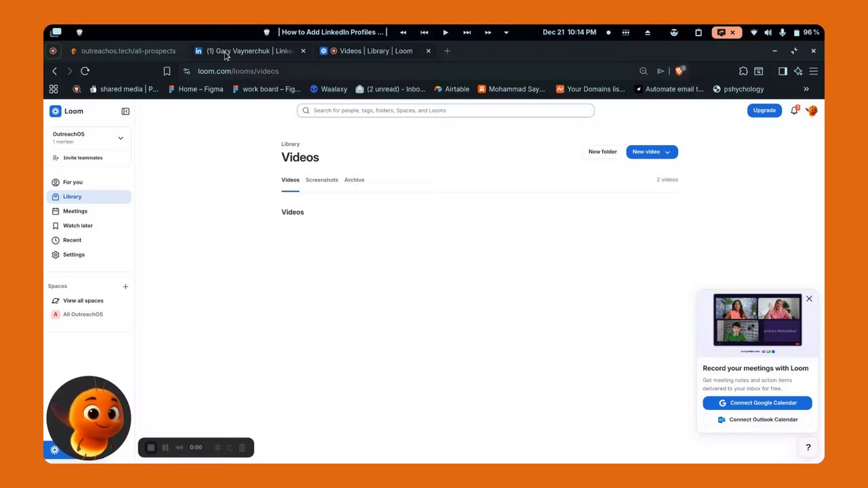The image size is (868, 488).
Task: Click Connect Google Calendar button
Action: (757, 403)
